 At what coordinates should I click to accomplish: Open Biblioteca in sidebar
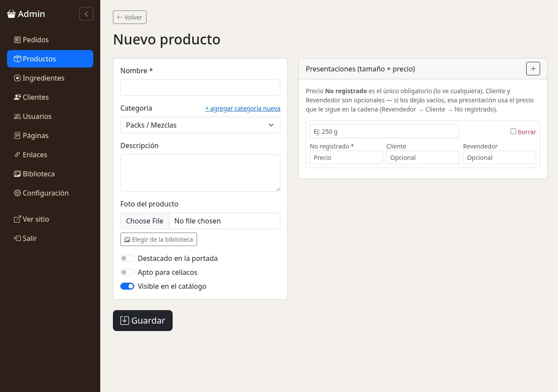pos(50,174)
